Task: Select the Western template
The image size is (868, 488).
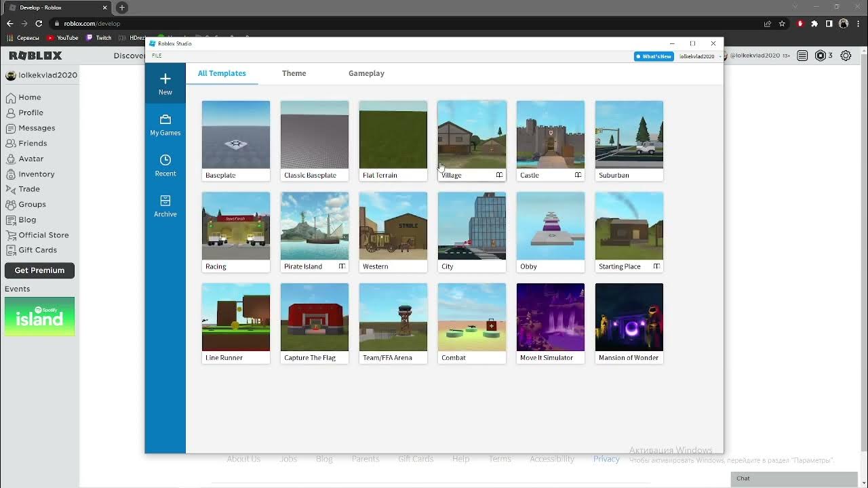Action: click(393, 232)
